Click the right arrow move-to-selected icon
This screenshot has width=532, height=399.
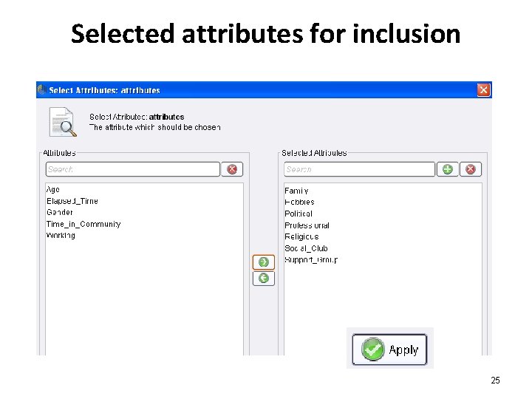[264, 262]
